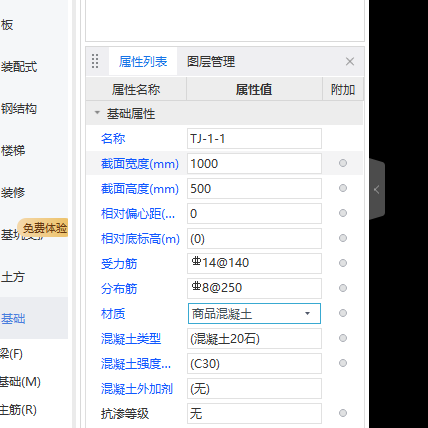The image size is (428, 428).
Task: Toggle 附加 option for 混凝土类型 row
Action: tap(343, 338)
